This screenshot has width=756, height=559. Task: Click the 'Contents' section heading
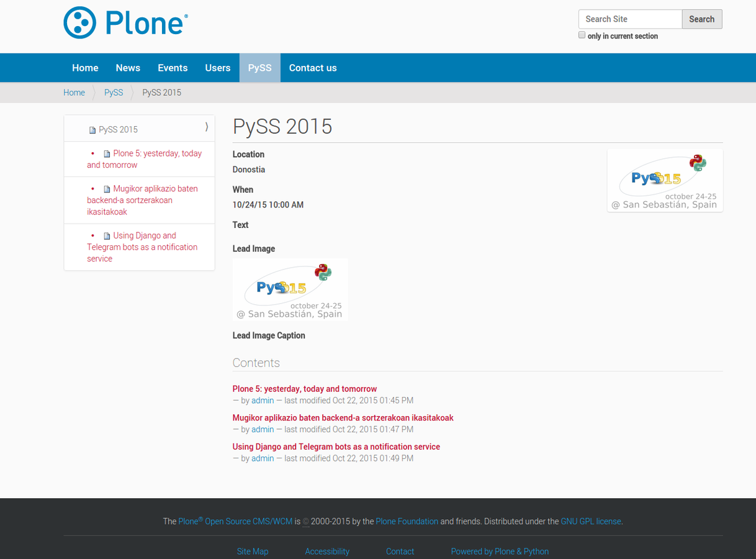(x=256, y=363)
